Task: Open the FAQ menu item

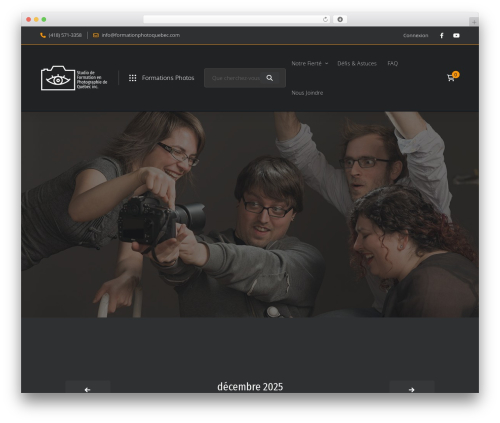Action: click(x=393, y=63)
